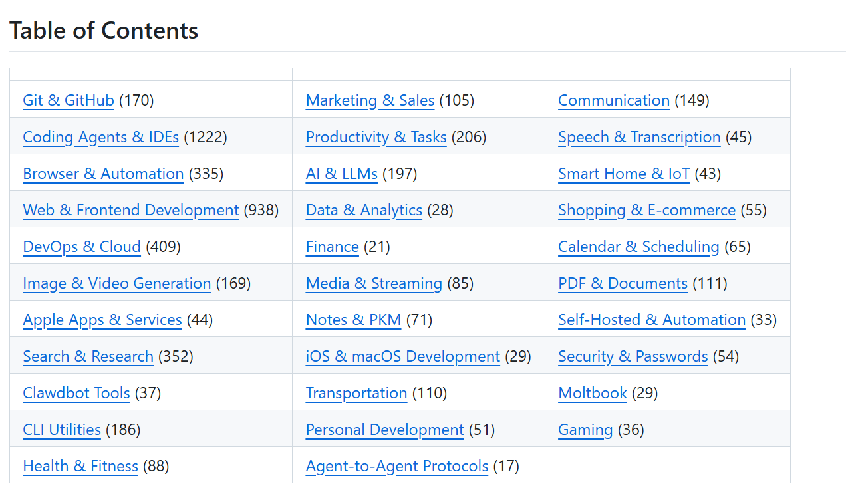Open the AI & LLMs link
This screenshot has width=846, height=504.
coord(342,174)
